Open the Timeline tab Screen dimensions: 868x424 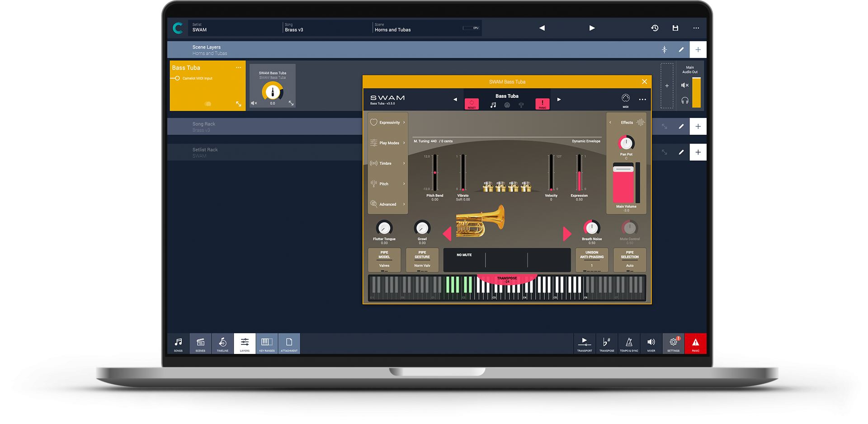(x=222, y=344)
